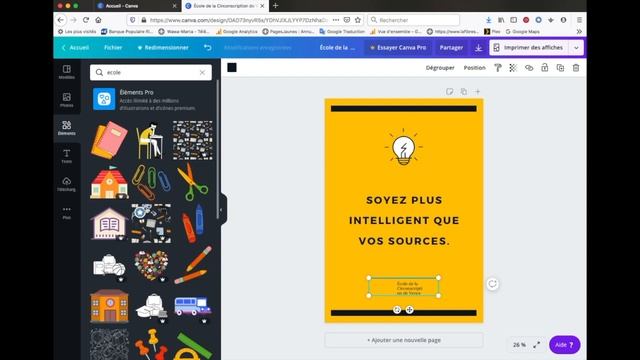Bookmark this page with star icon
Screen dimensions: 640x360
pos(358,20)
